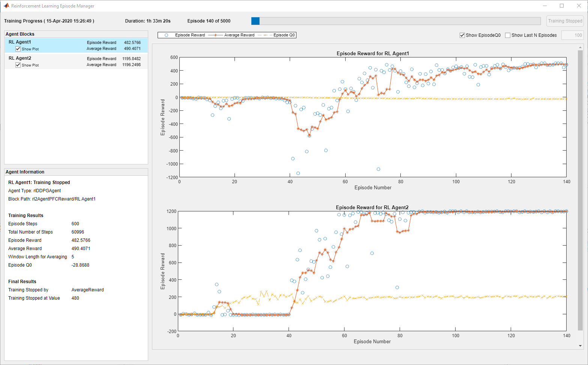The image size is (588, 365).
Task: Close the Reinforcement Learning Episode Manager window
Action: coord(579,6)
